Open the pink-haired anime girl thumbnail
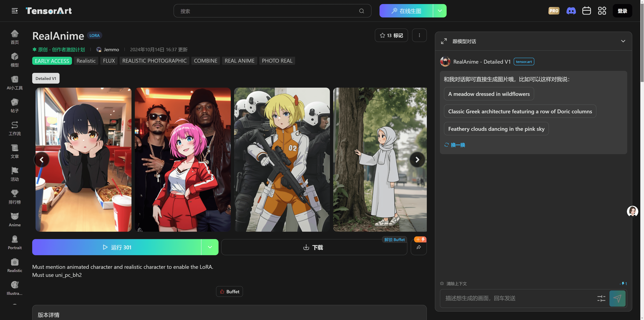This screenshot has height=320, width=644. point(183,160)
